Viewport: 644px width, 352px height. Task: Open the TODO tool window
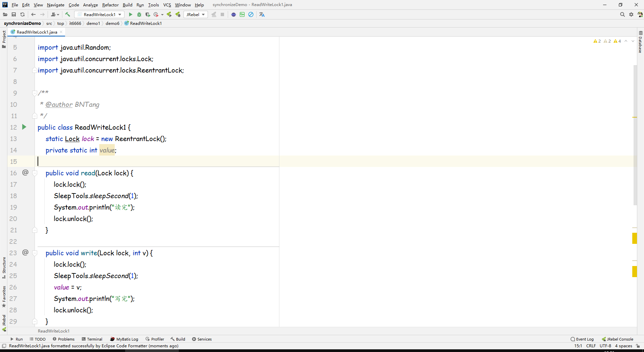38,339
